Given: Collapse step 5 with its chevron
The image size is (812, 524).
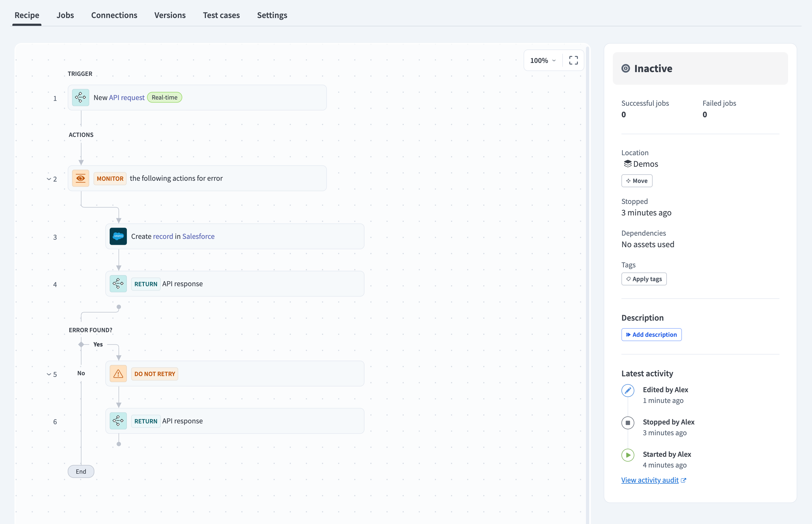Looking at the screenshot, I should [x=49, y=374].
